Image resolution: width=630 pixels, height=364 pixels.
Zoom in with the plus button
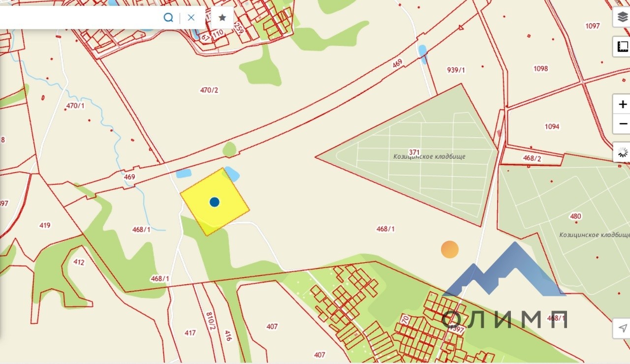click(x=623, y=104)
